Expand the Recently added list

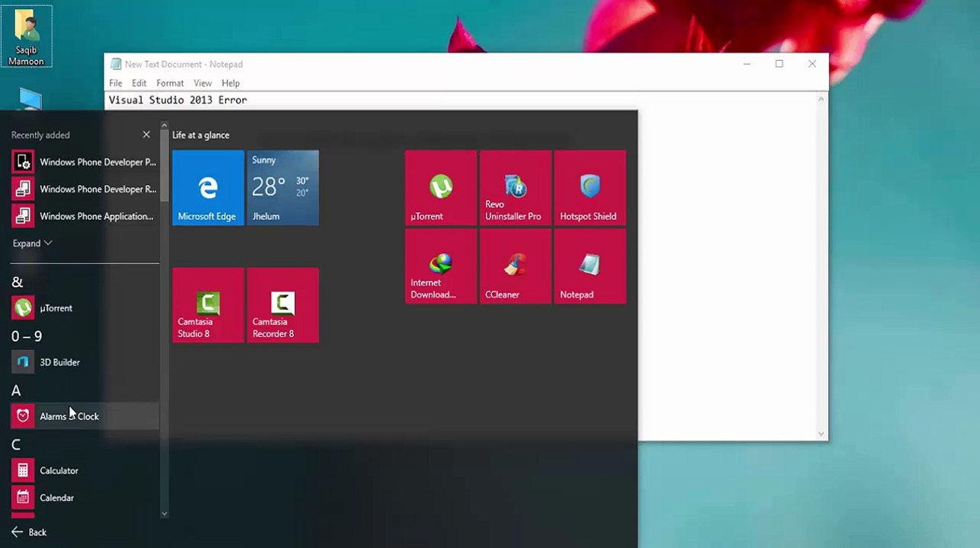click(33, 244)
